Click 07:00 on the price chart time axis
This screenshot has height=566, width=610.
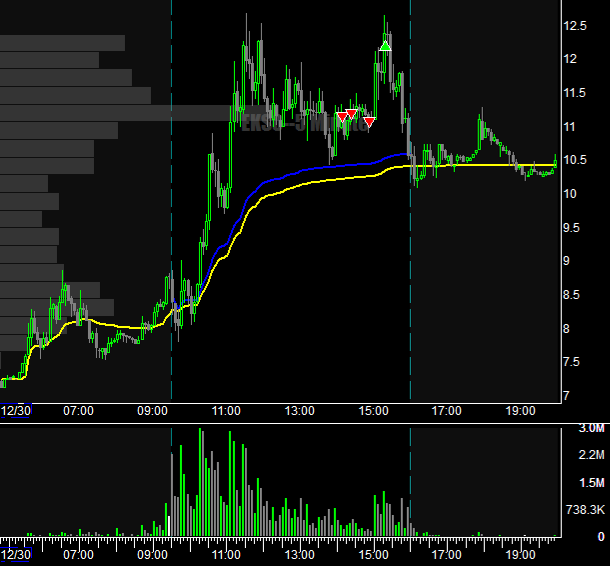click(x=79, y=411)
